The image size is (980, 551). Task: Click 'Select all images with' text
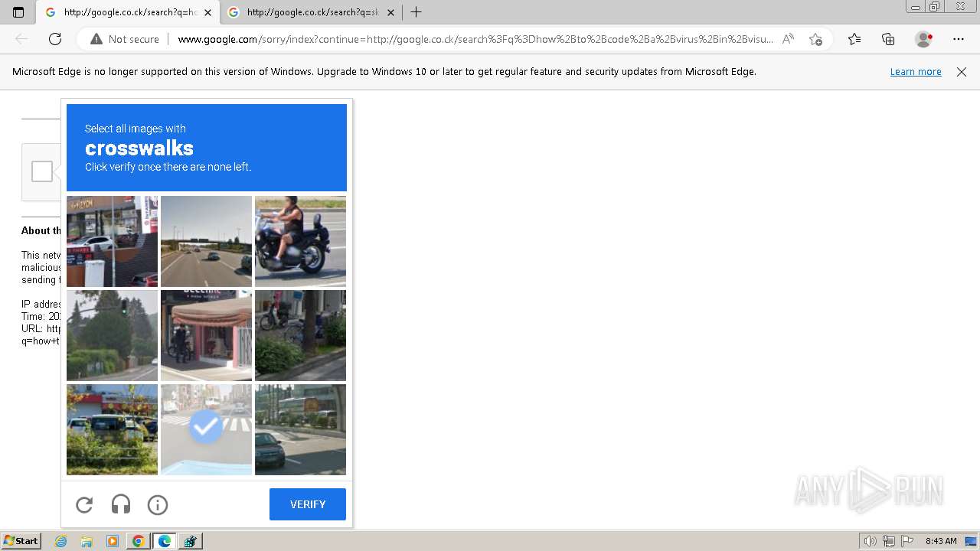(x=136, y=129)
